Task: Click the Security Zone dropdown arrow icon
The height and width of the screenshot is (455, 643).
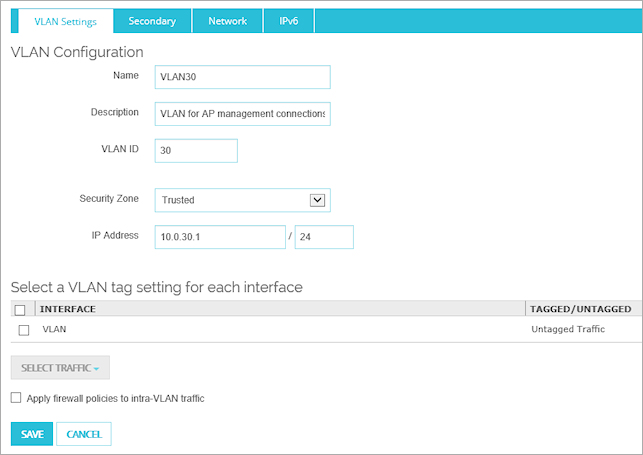Action: tap(317, 200)
